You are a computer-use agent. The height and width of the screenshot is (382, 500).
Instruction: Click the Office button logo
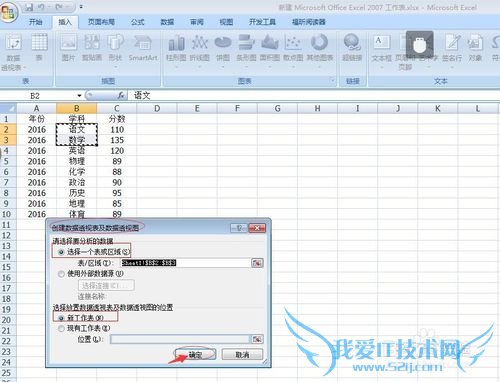pos(9,13)
